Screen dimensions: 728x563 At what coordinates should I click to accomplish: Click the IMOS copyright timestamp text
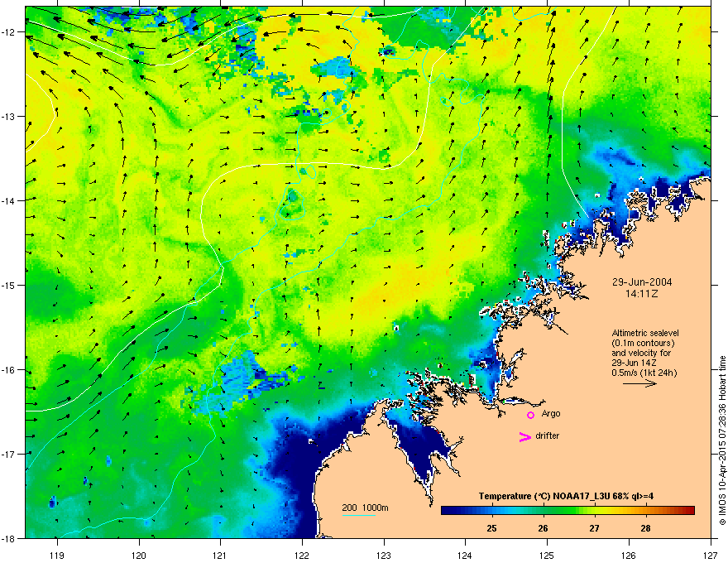pos(722,440)
